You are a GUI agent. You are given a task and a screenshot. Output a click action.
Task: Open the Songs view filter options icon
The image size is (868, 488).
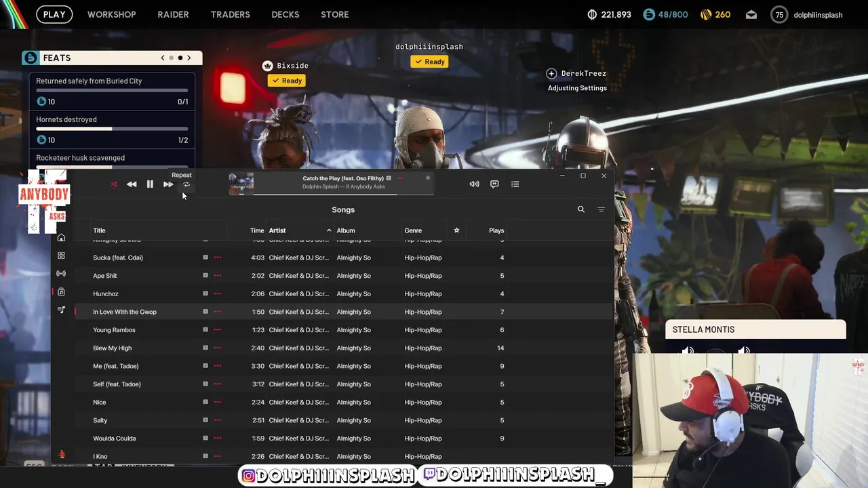pos(601,209)
